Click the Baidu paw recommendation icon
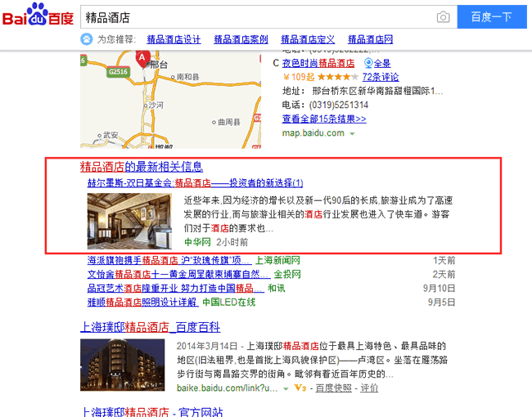 pos(87,39)
